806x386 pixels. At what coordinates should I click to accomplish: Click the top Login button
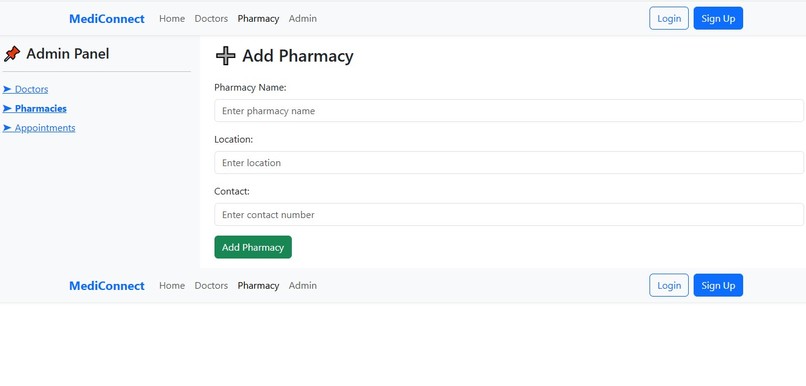click(x=669, y=19)
